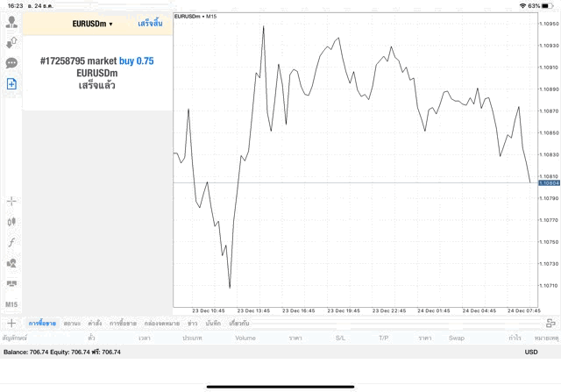Tap the new order document icon

pos(11,84)
